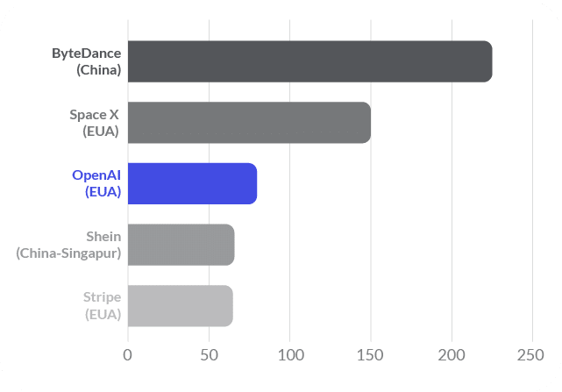Select the '(China-Singapur)' country text
This screenshot has width=562, height=392.
[x=68, y=253]
